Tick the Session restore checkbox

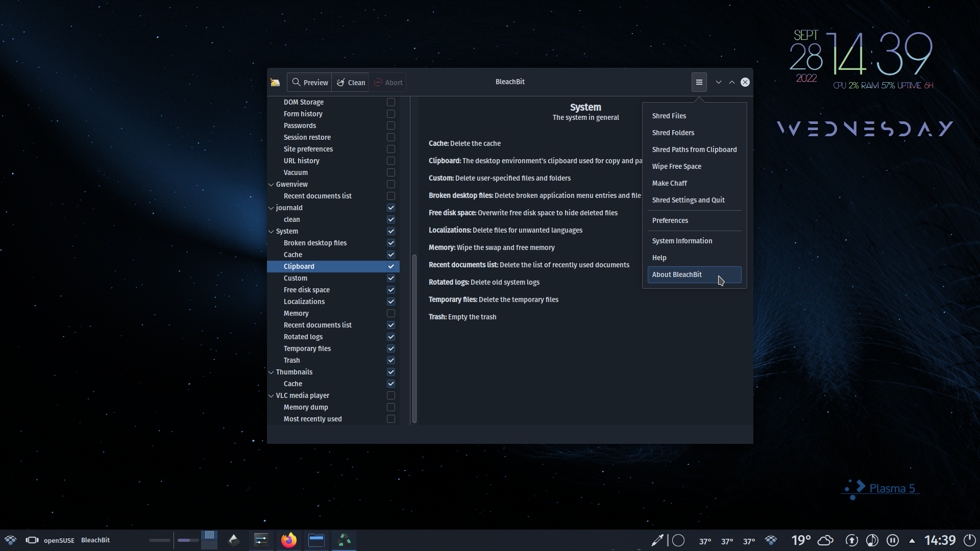click(391, 137)
